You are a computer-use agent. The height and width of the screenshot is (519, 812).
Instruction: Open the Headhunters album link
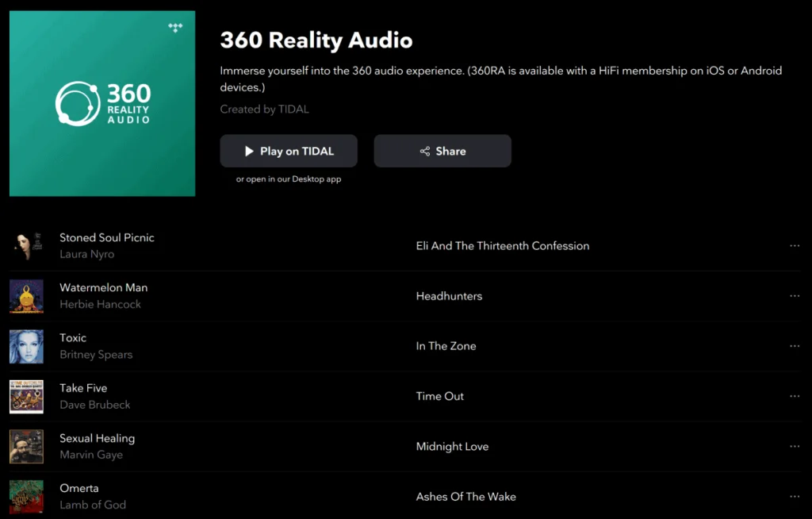coord(449,296)
